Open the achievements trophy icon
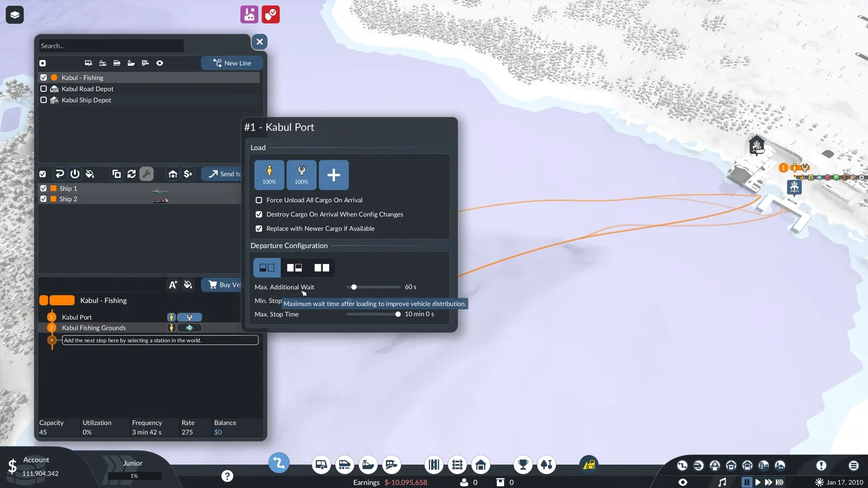Viewport: 868px width, 488px height. [523, 465]
